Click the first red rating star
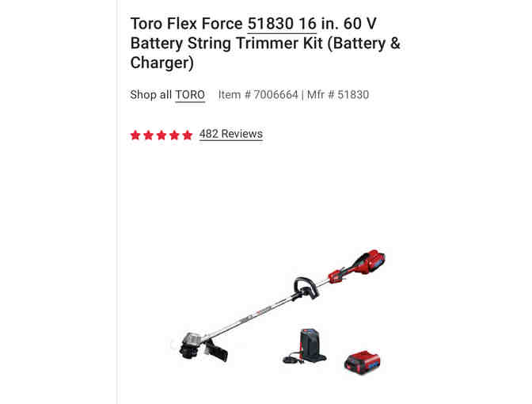The width and height of the screenshot is (532, 404). [135, 135]
